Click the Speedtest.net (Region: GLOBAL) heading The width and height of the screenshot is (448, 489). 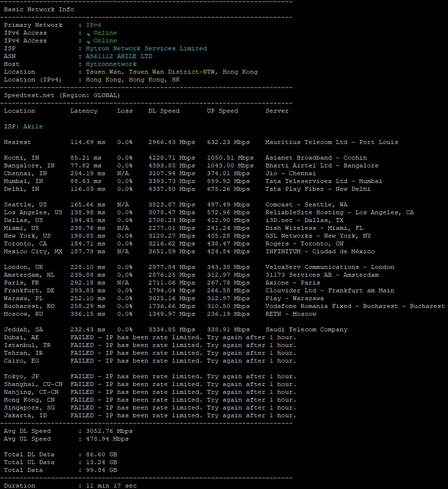click(61, 95)
